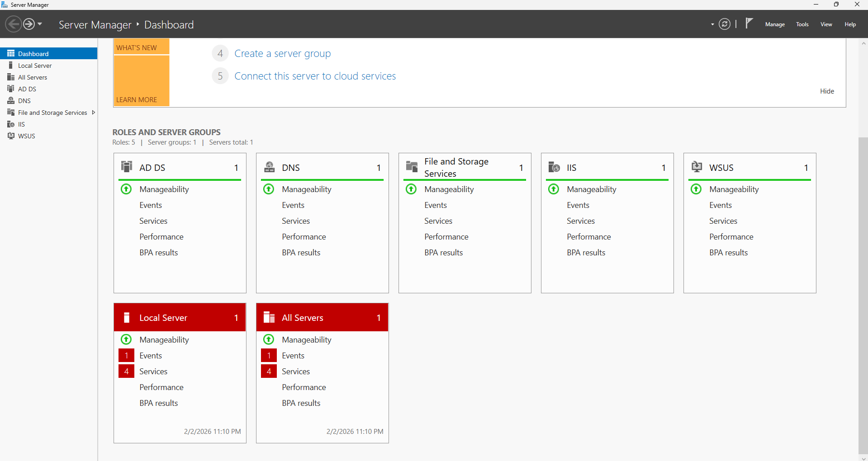Image resolution: width=868 pixels, height=461 pixels.
Task: Open the Dashboard from the sidebar
Action: [34, 53]
